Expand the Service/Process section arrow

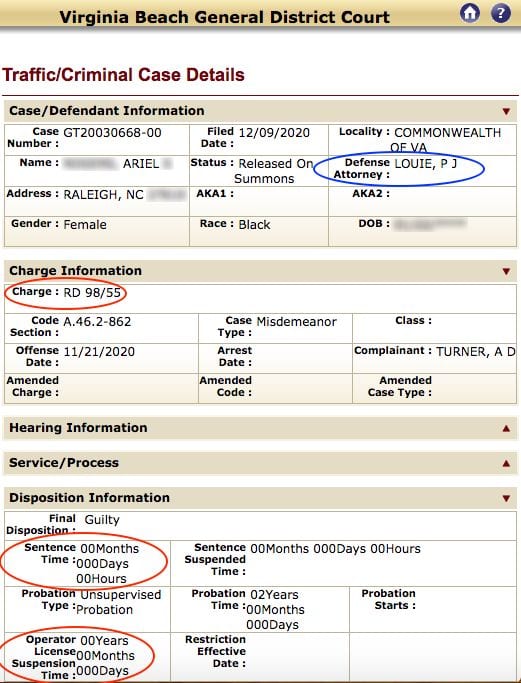click(x=506, y=463)
